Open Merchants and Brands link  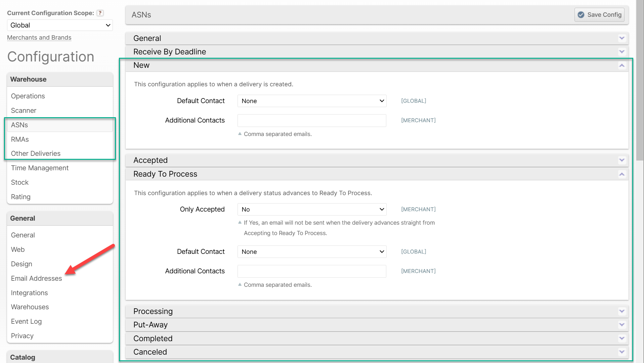[39, 38]
